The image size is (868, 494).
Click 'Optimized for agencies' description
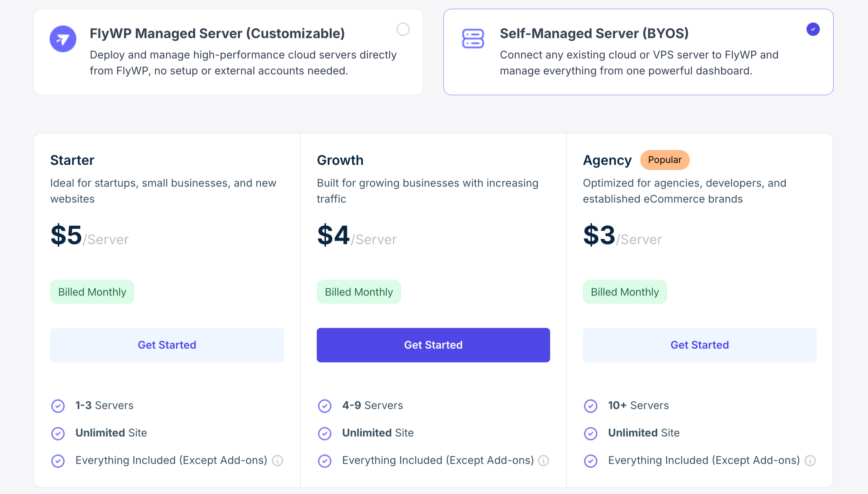click(685, 191)
